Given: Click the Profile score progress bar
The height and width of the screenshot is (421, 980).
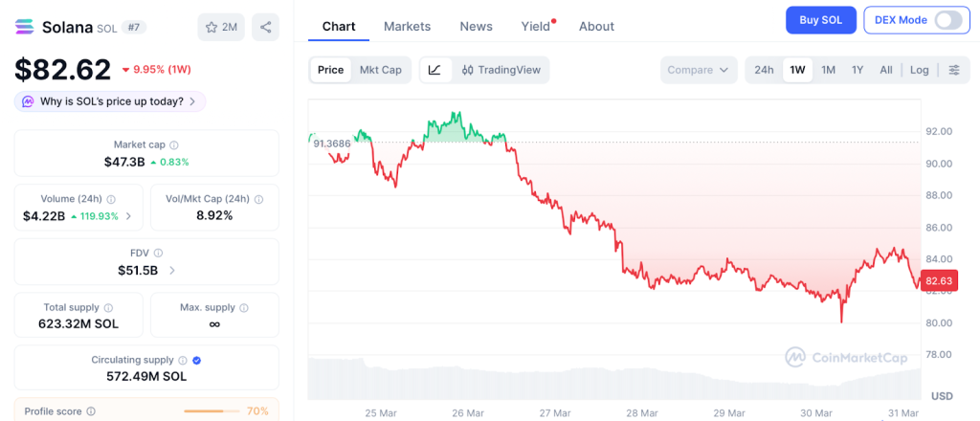Looking at the screenshot, I should tap(212, 411).
